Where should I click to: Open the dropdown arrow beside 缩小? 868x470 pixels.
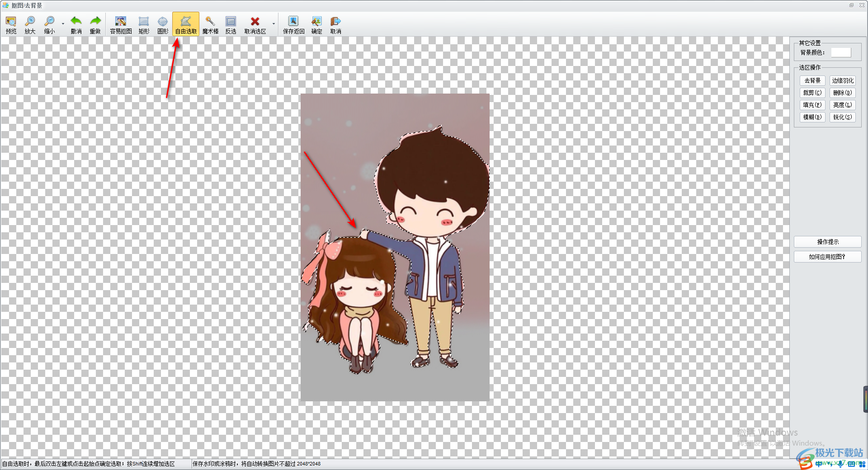tap(63, 24)
